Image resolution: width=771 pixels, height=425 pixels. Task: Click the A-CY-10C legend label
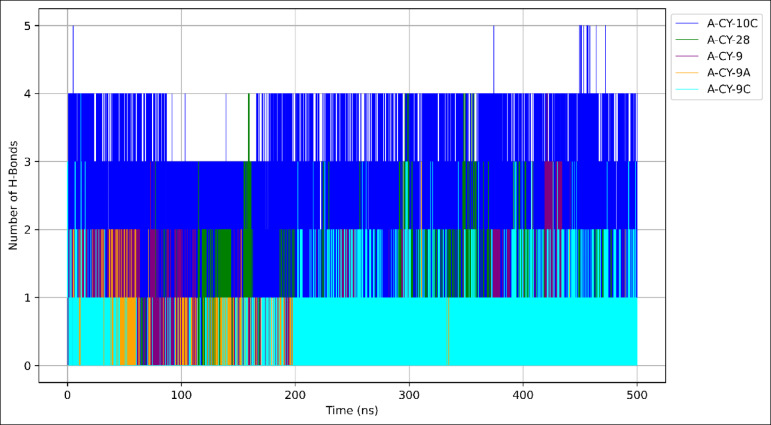(734, 23)
